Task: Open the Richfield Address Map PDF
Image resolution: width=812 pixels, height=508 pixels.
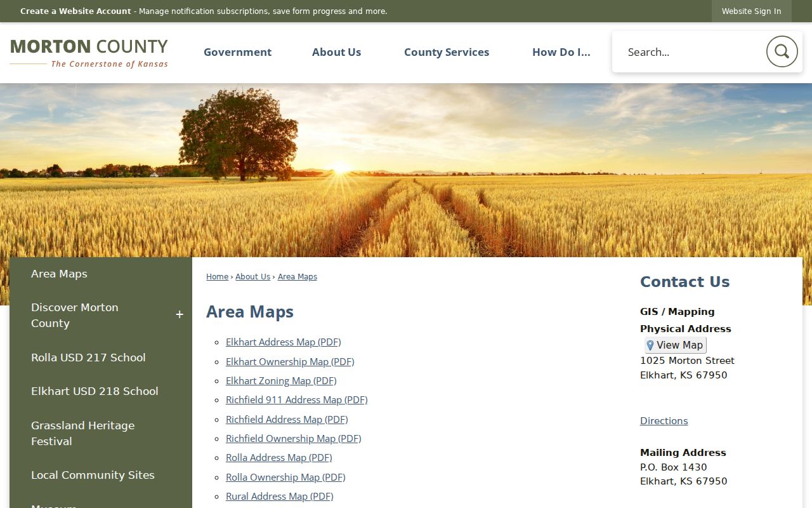Action: 287,420
